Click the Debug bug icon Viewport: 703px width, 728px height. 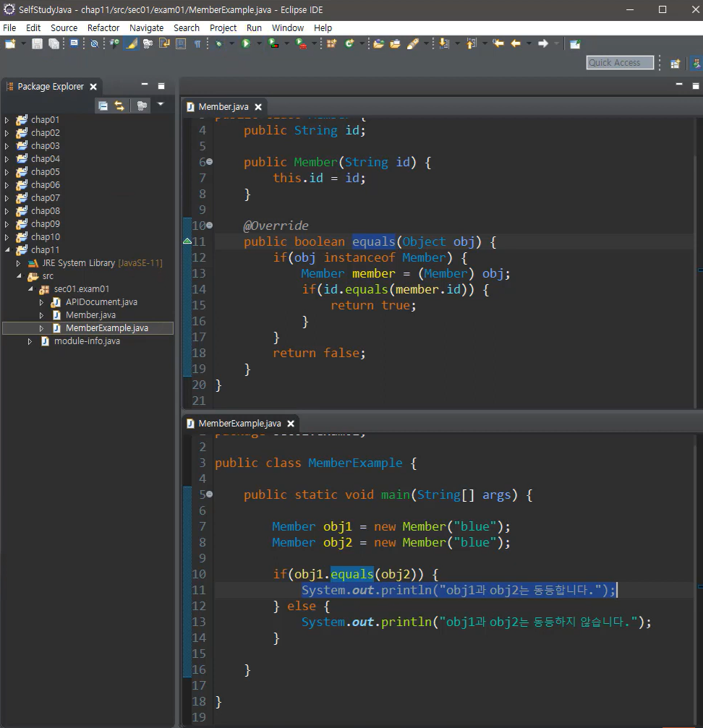click(219, 43)
